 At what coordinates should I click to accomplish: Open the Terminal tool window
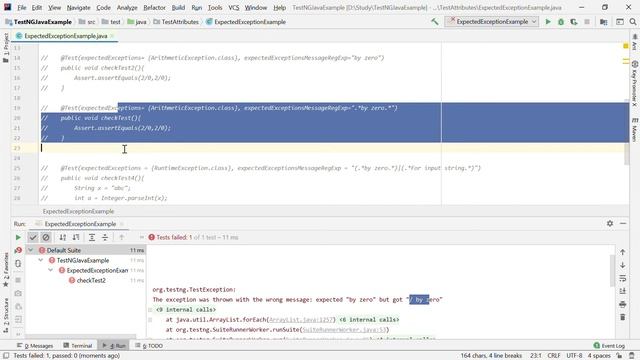pyautogui.click(x=78, y=346)
